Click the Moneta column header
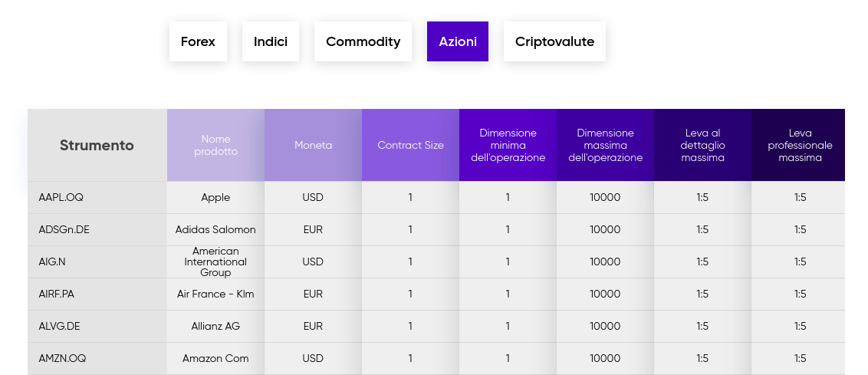The image size is (868, 375). click(313, 145)
